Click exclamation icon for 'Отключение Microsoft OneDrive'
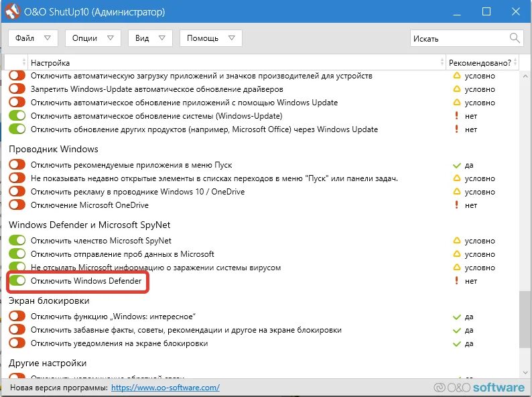 (x=457, y=205)
